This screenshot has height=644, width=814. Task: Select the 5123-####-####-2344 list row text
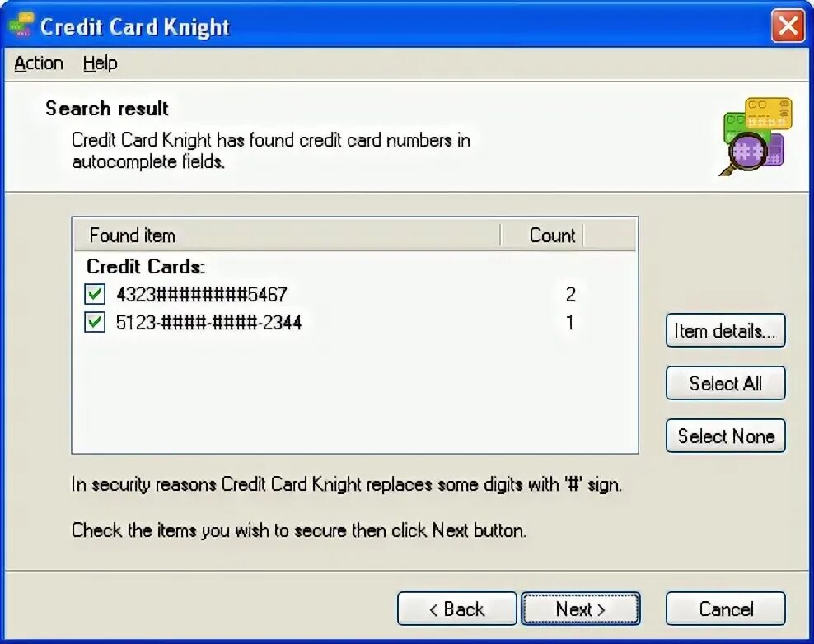click(x=208, y=322)
